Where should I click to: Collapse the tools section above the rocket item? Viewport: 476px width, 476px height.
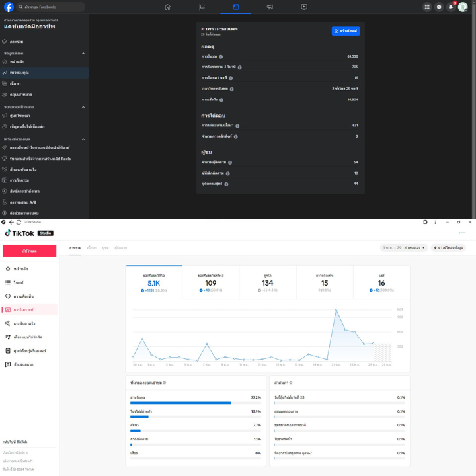point(83,139)
